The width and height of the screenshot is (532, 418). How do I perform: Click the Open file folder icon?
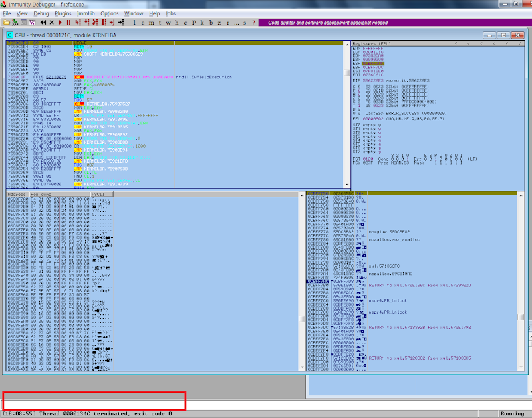click(x=6, y=22)
